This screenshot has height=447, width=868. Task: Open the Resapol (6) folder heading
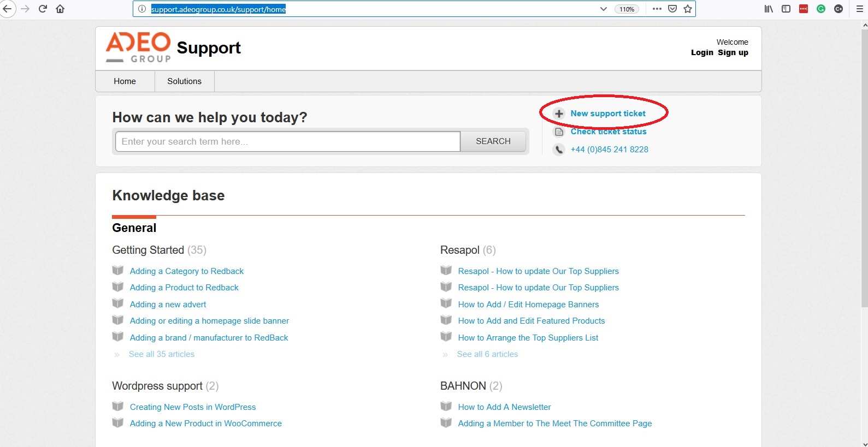pos(468,250)
